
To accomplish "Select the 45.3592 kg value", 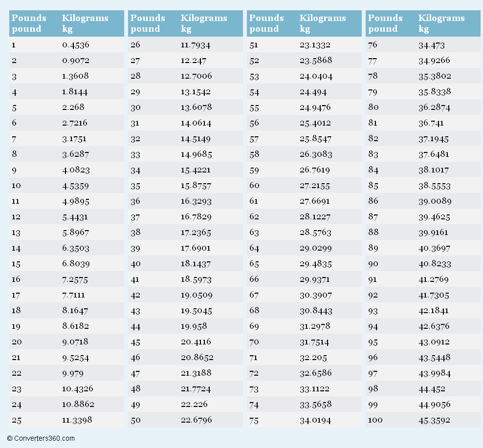I will coord(434,420).
